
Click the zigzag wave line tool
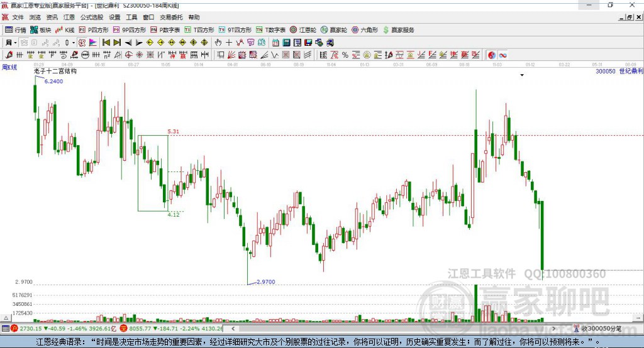(275, 55)
